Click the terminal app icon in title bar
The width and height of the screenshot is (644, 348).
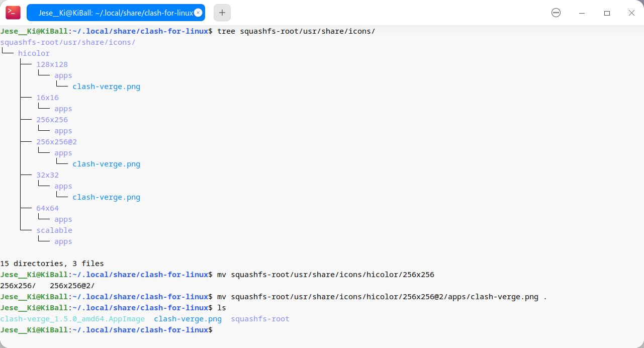[13, 13]
